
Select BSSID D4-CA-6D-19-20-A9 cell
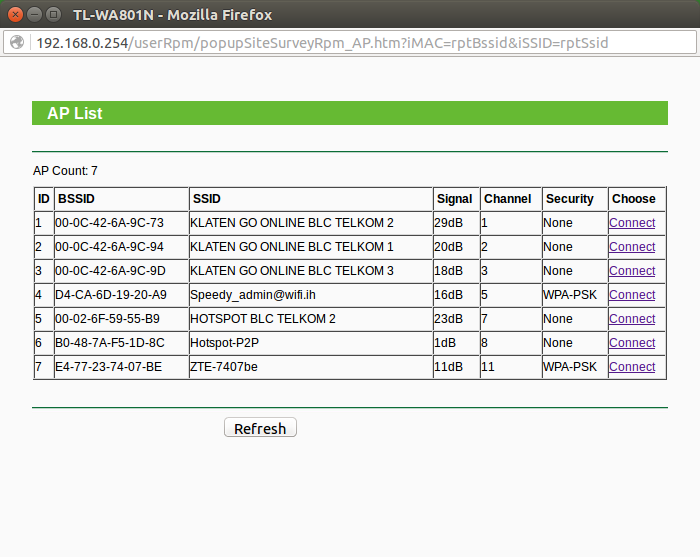tap(121, 295)
